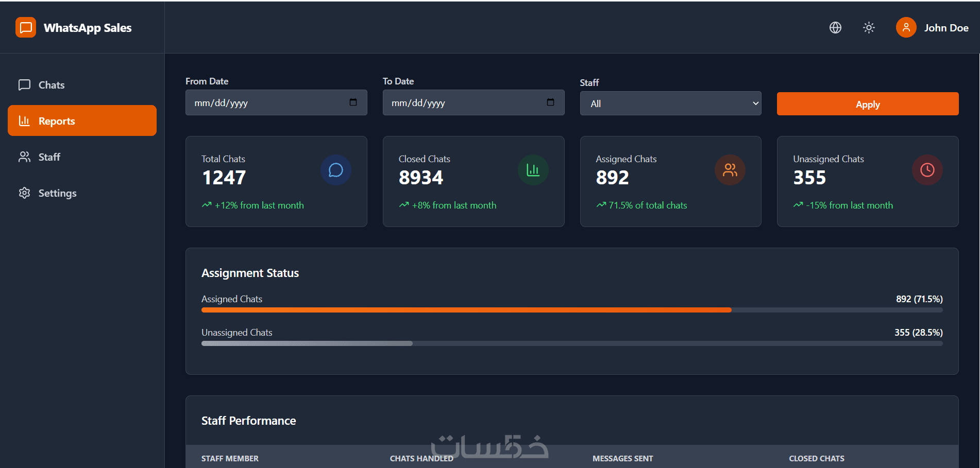
Task: Go to Chats in the sidebar
Action: (x=82, y=85)
